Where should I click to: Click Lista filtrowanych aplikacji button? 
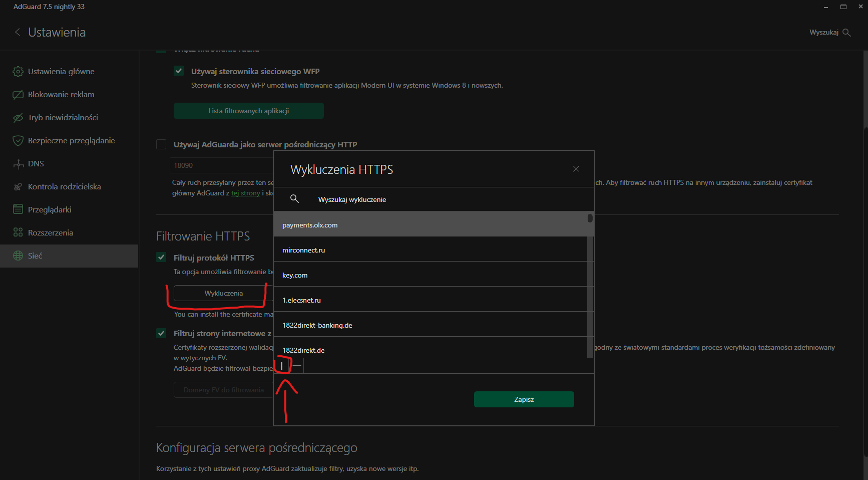click(249, 111)
